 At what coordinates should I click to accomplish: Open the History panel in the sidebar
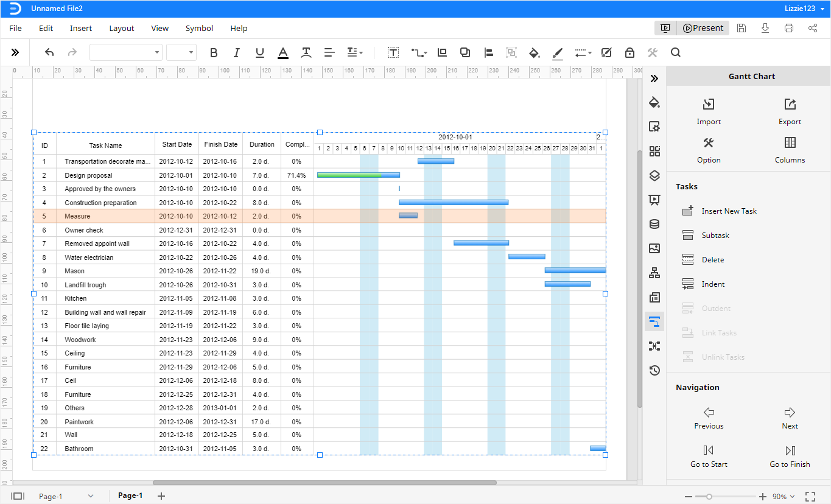[654, 370]
